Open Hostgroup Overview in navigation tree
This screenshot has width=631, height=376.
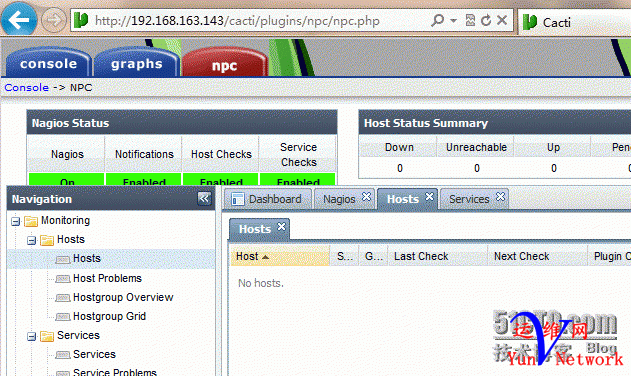click(123, 297)
